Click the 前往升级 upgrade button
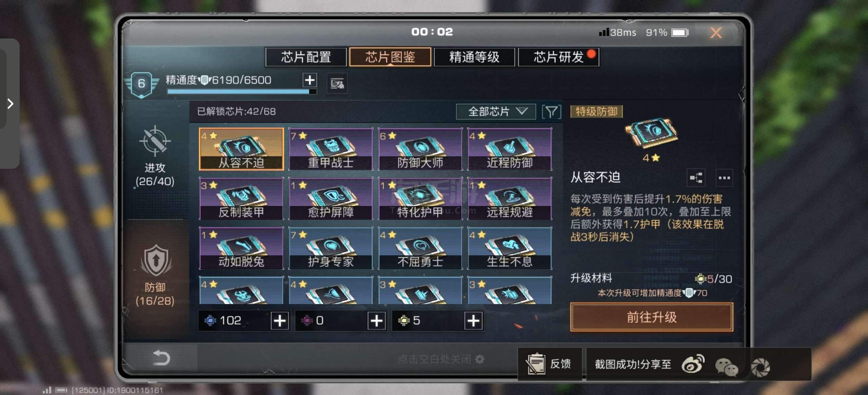Image resolution: width=868 pixels, height=395 pixels. 652,317
